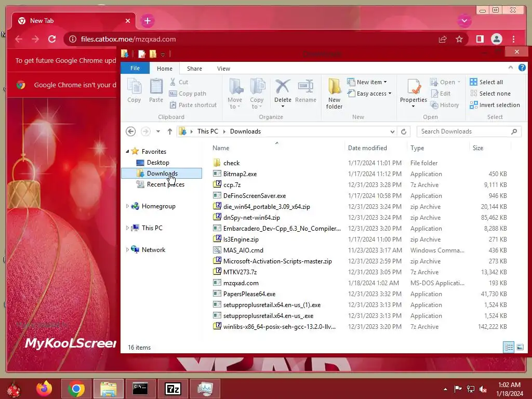
Task: Click the Chrome address bar URL
Action: point(128,39)
